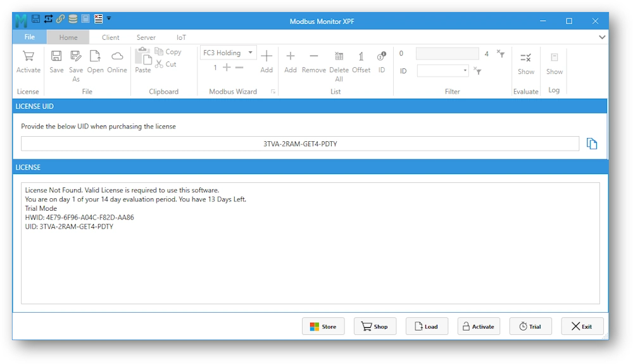Image resolution: width=633 pixels, height=364 pixels.
Task: Click Cut in the Clipboard group
Action: click(166, 64)
